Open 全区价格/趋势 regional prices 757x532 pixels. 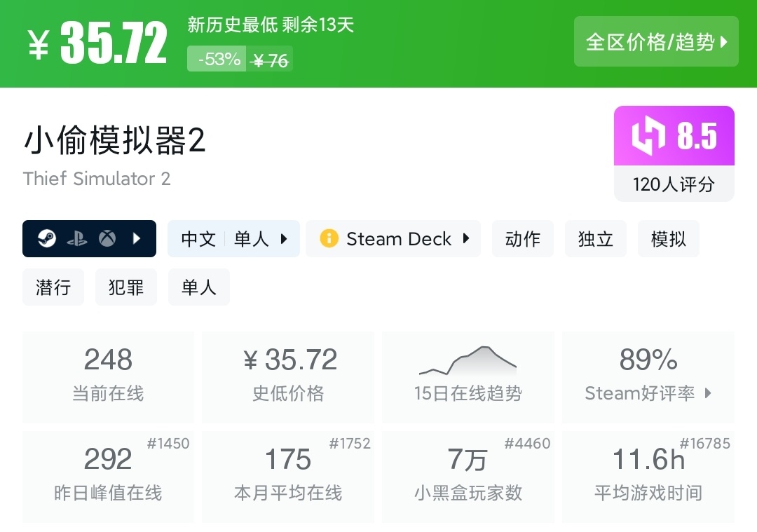point(656,42)
